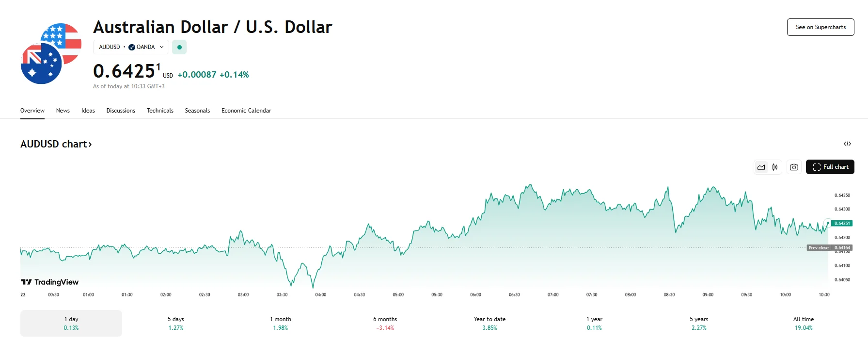Click See on Supercharts button
This screenshot has width=868, height=342.
pyautogui.click(x=821, y=27)
